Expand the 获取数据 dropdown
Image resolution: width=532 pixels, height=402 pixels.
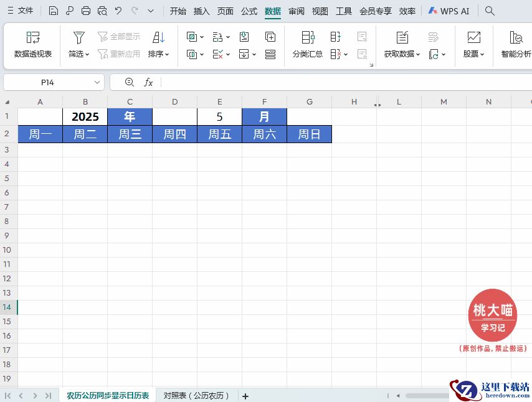point(418,54)
